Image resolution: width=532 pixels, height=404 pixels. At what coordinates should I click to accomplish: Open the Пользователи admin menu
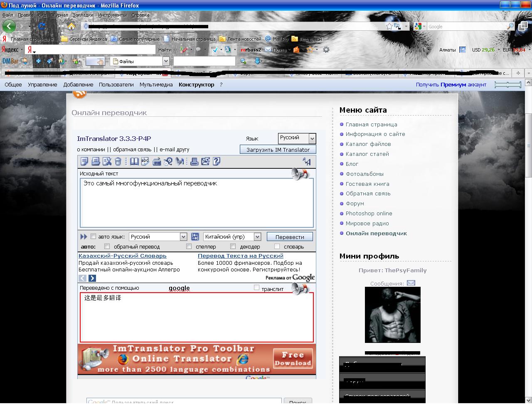(x=116, y=84)
